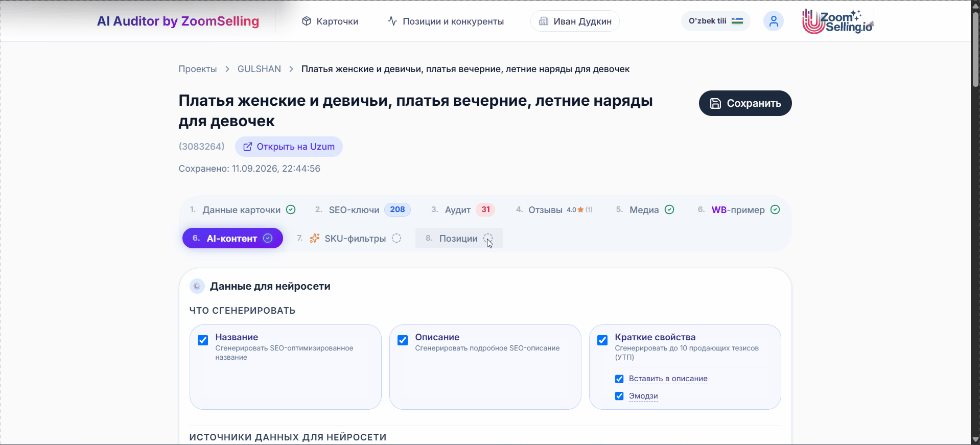Click the scrollbar down arrow
This screenshot has width=980, height=445.
[x=975, y=440]
